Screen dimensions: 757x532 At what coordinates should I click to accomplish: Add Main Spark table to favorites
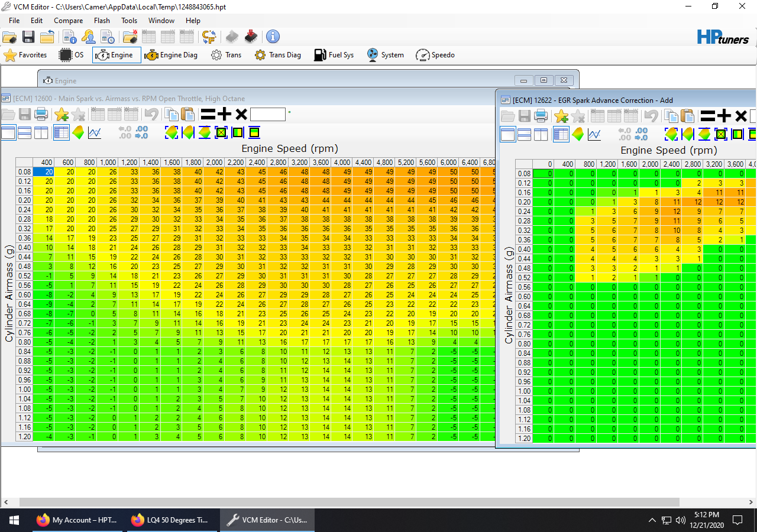click(x=61, y=115)
